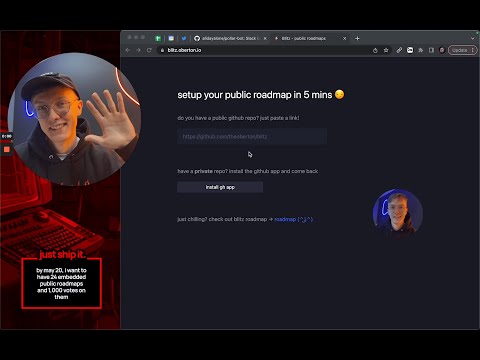Open the extensions puzzle menu
480x360 pixels.
[421, 50]
